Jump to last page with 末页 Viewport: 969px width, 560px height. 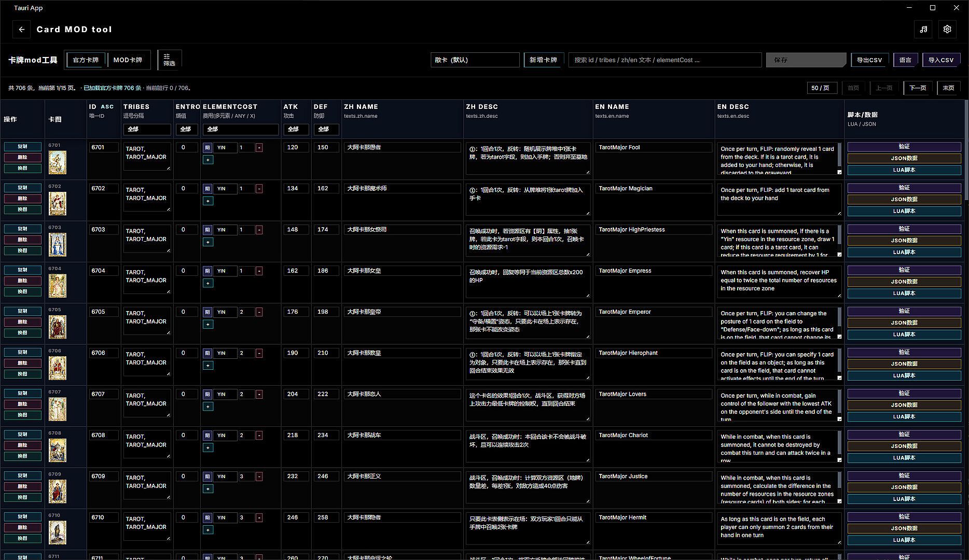coord(949,88)
